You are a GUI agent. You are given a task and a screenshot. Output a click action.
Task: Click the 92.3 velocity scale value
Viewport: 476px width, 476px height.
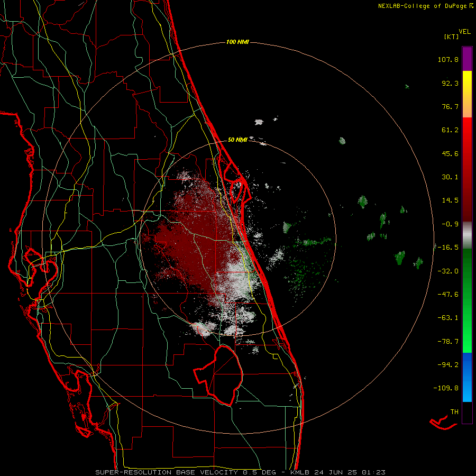pos(450,83)
